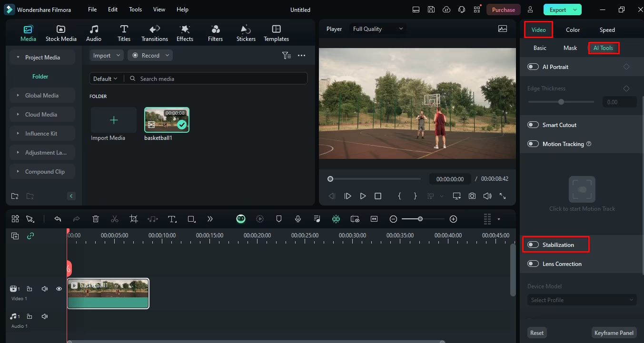The image size is (644, 343).
Task: Switch to the Color tab
Action: coord(573,30)
